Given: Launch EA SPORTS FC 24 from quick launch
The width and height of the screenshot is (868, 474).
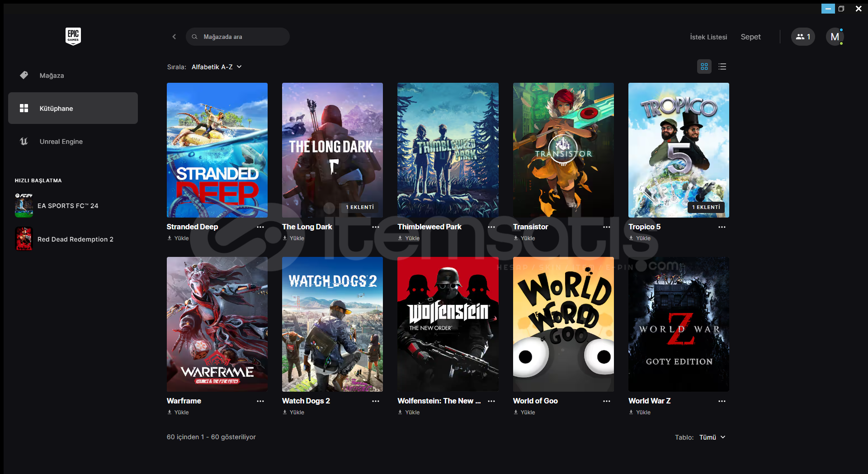Looking at the screenshot, I should click(x=57, y=206).
